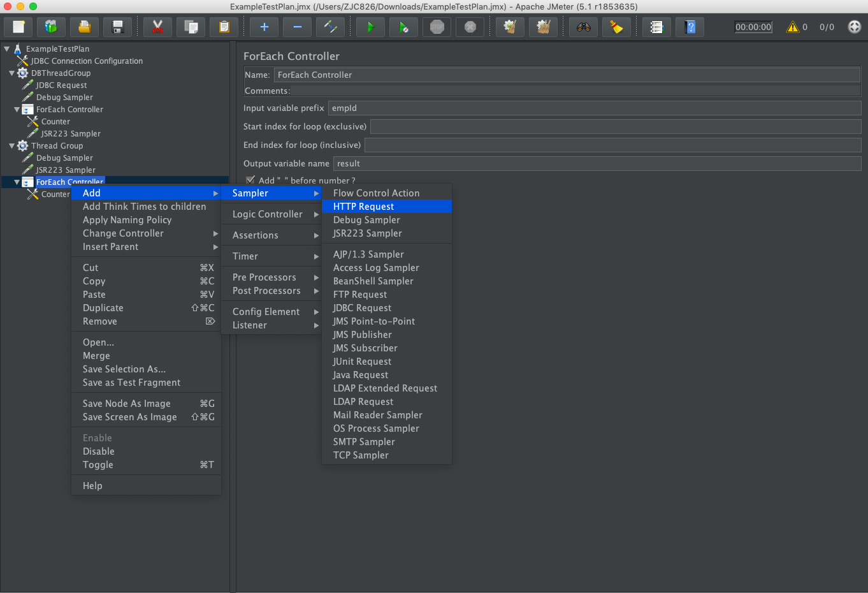Open the Templates toolbar icon
The height and width of the screenshot is (593, 868).
(52, 27)
